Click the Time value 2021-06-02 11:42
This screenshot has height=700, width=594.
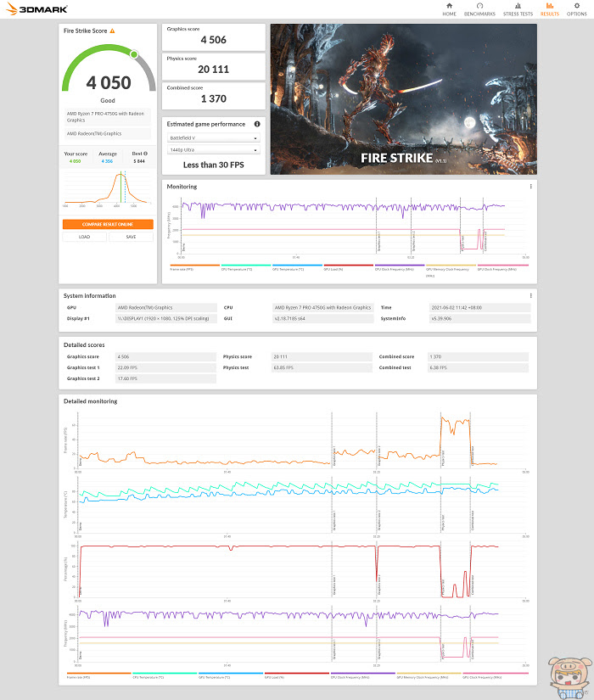pyautogui.click(x=479, y=308)
